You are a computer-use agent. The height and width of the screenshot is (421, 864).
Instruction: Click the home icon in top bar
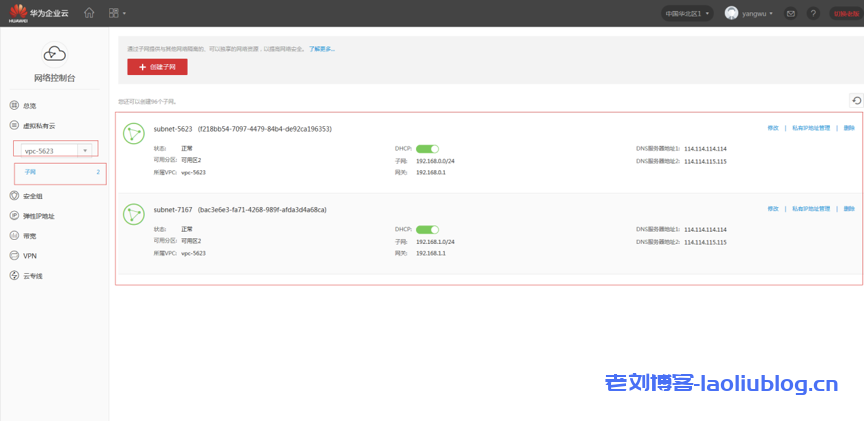[89, 13]
